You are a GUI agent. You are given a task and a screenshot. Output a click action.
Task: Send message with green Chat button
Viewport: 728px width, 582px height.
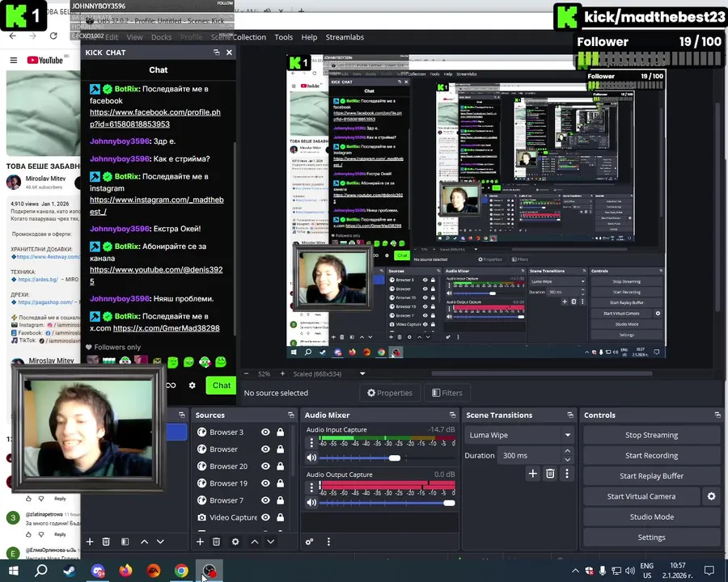tap(221, 386)
